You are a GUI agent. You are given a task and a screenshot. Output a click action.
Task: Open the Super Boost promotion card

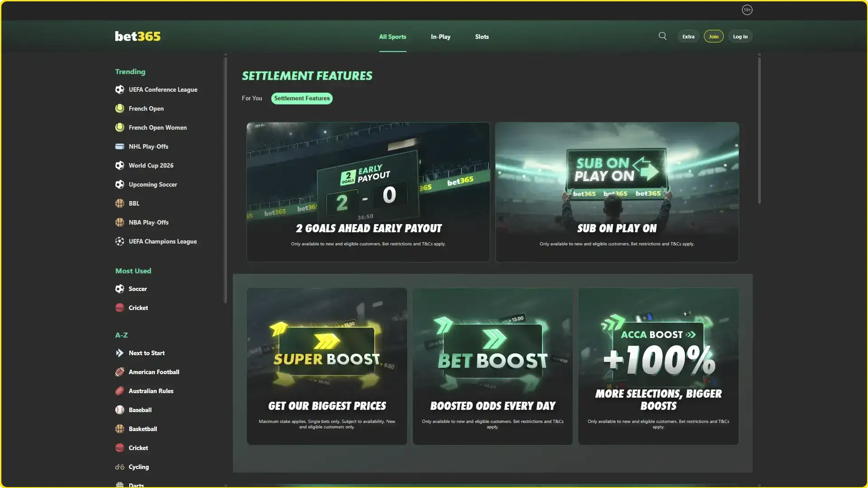tap(327, 366)
